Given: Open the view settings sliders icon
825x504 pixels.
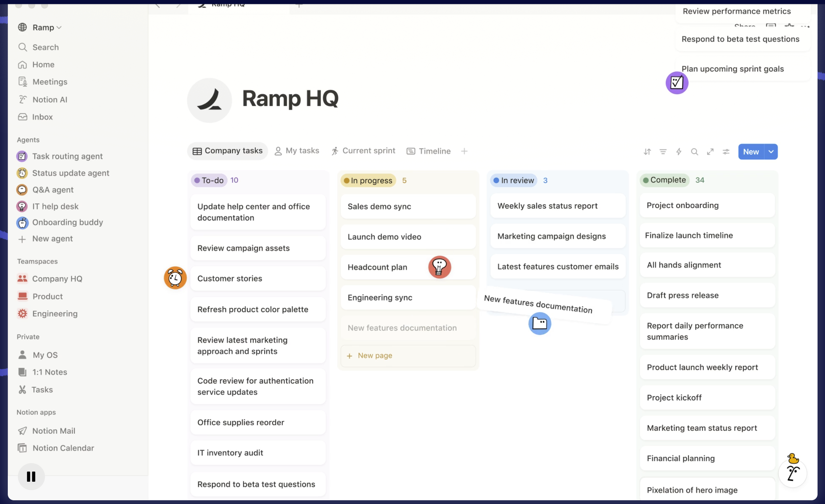Looking at the screenshot, I should (726, 152).
